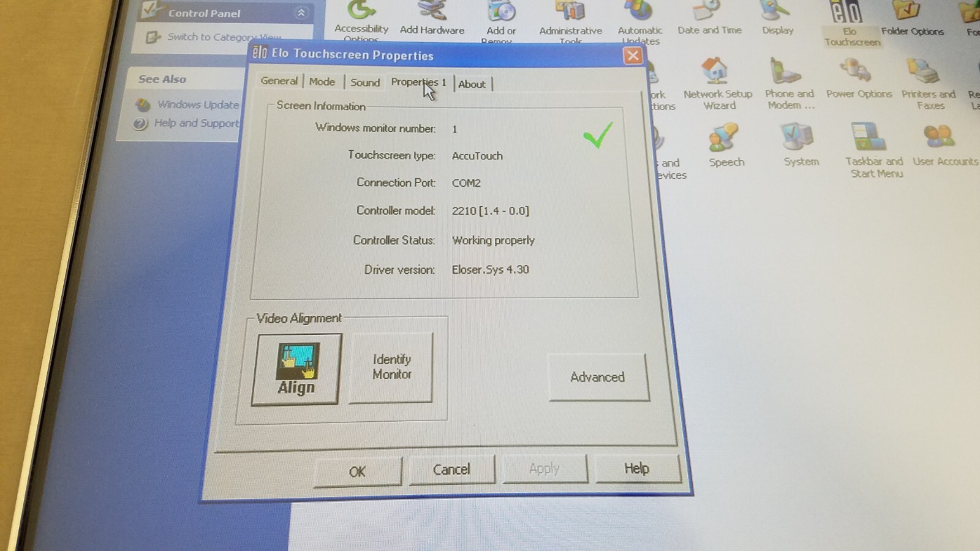Screen dimensions: 980x551
Task: Confirm the dialog with OK
Action: tap(357, 471)
